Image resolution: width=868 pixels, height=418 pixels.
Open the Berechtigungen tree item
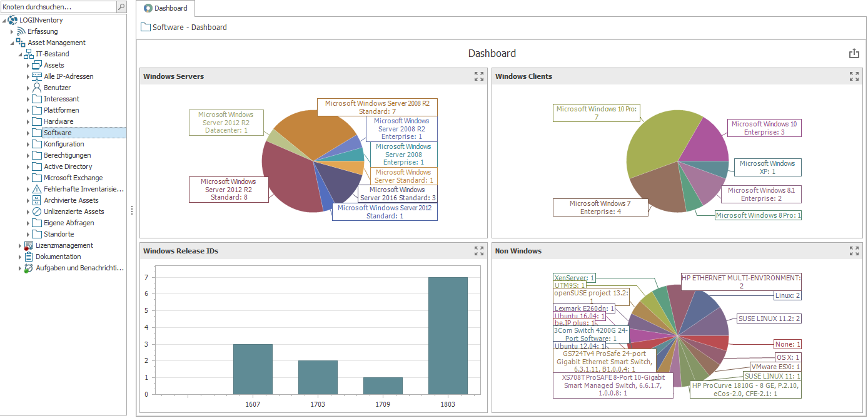click(68, 155)
